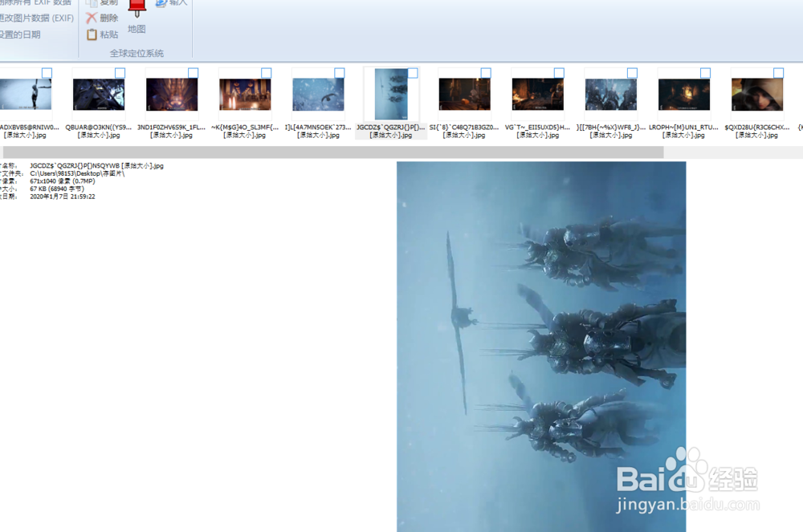Tick the checkbox on the I]L[4A7MN5OEK thumbnail
This screenshot has height=532, width=803.
click(340, 73)
